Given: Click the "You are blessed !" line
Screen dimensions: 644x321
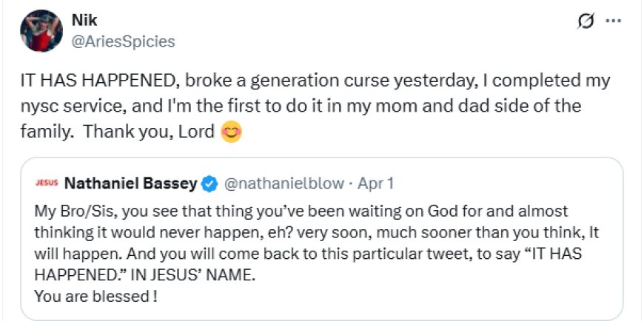Looking at the screenshot, I should click(95, 297).
